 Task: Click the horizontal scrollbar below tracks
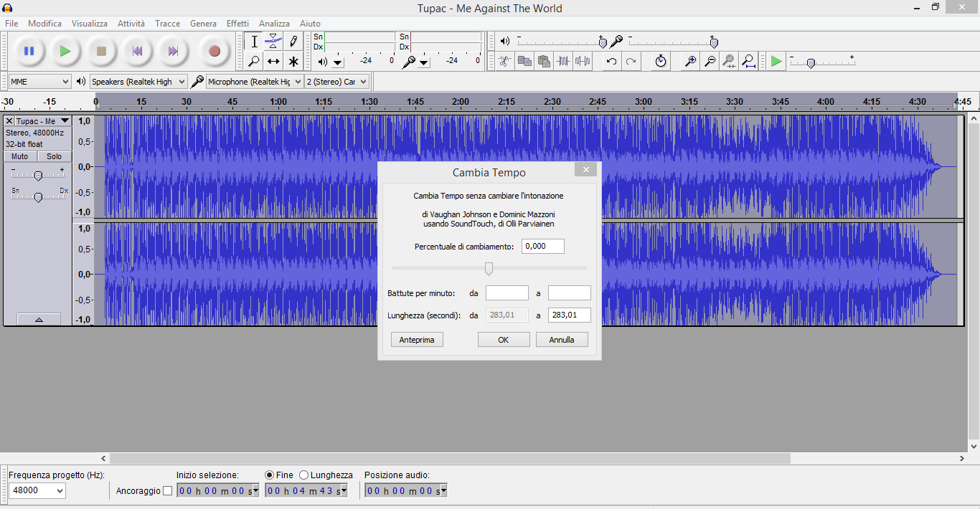pyautogui.click(x=450, y=458)
